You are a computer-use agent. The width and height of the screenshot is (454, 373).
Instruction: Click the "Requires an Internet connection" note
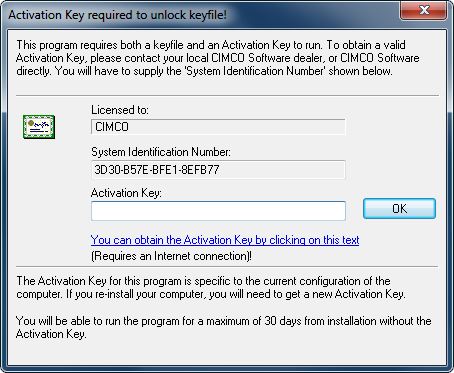click(171, 256)
